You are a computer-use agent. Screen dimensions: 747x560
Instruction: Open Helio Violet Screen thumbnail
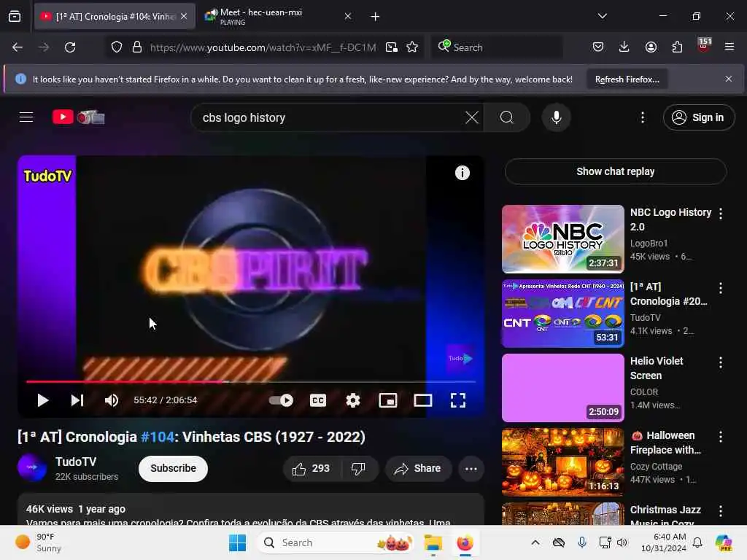pos(562,388)
